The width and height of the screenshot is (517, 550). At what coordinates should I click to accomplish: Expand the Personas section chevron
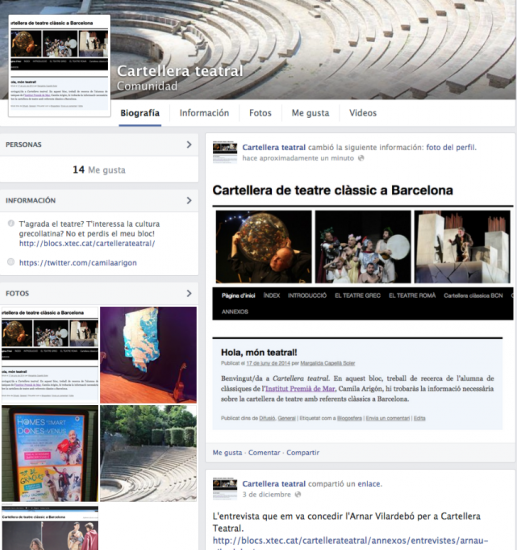pos(189,145)
